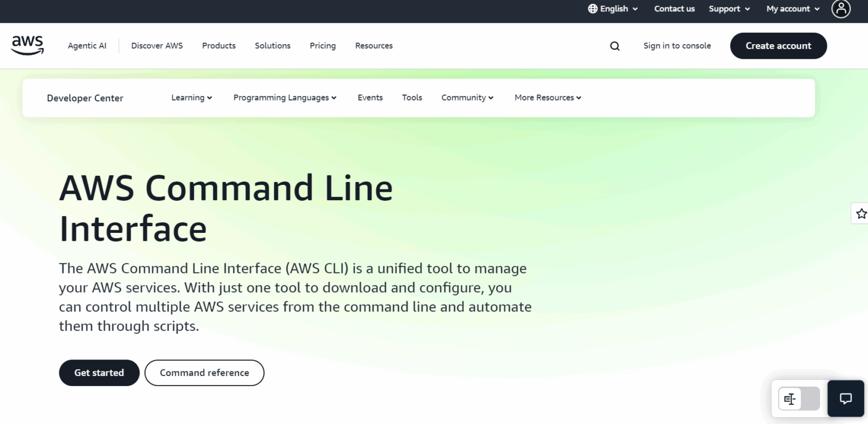Click the star bookmark icon on right edge
Viewport: 868px width, 424px height.
click(x=861, y=213)
